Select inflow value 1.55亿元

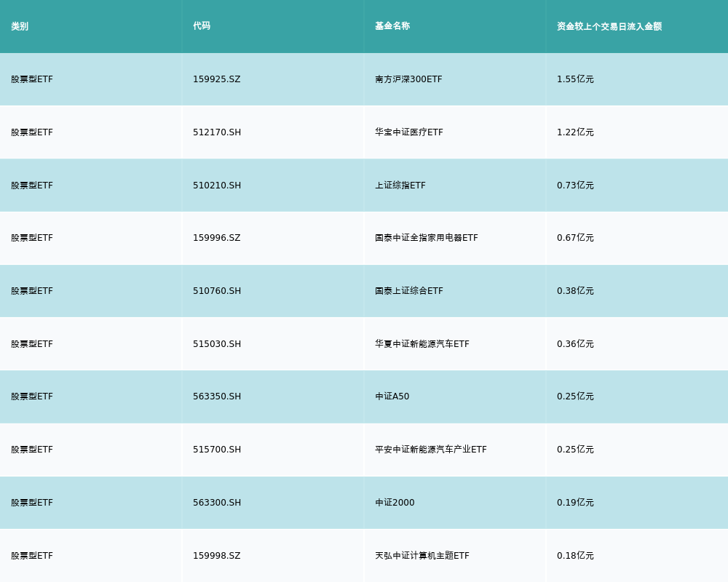click(x=575, y=79)
